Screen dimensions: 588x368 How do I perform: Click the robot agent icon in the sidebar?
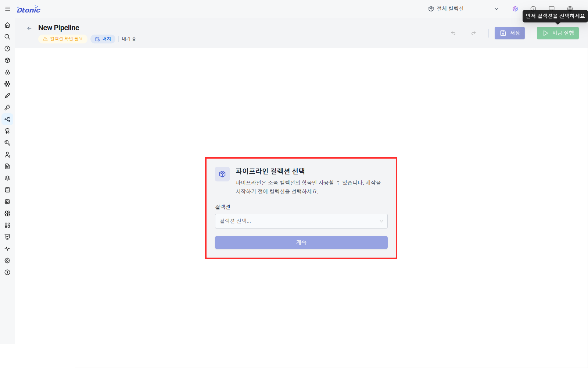[7, 131]
